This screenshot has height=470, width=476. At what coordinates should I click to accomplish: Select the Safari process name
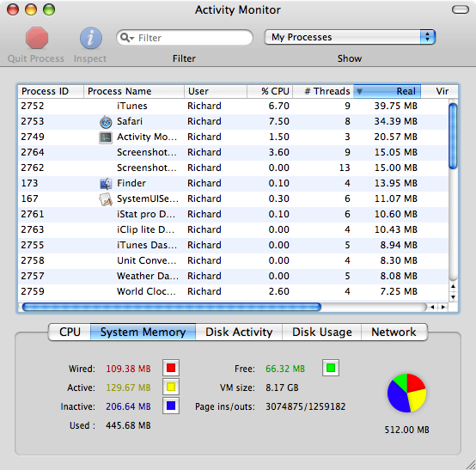tap(130, 121)
